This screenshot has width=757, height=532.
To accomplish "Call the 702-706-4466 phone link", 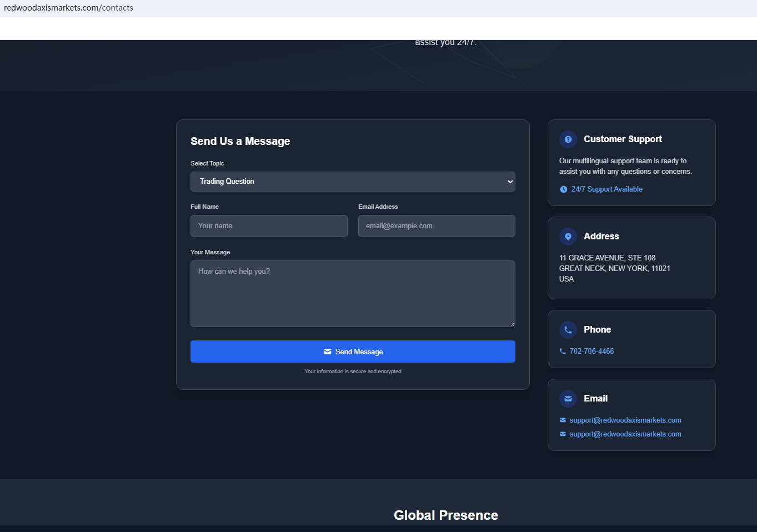I will coord(591,352).
